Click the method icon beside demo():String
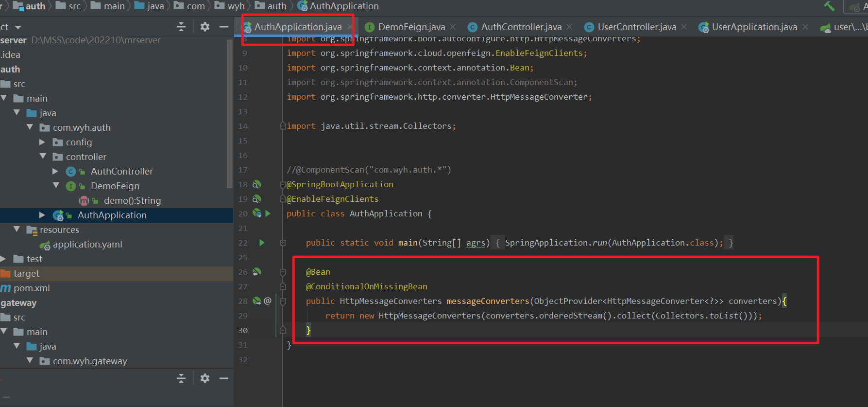This screenshot has height=407, width=868. (84, 201)
